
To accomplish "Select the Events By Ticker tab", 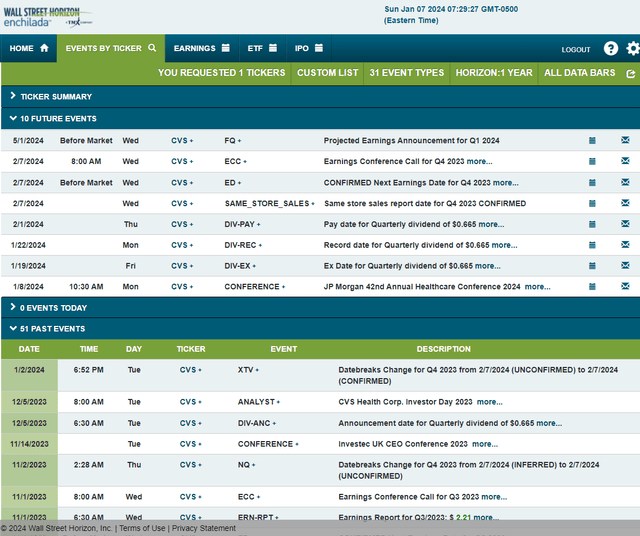I will point(111,48).
